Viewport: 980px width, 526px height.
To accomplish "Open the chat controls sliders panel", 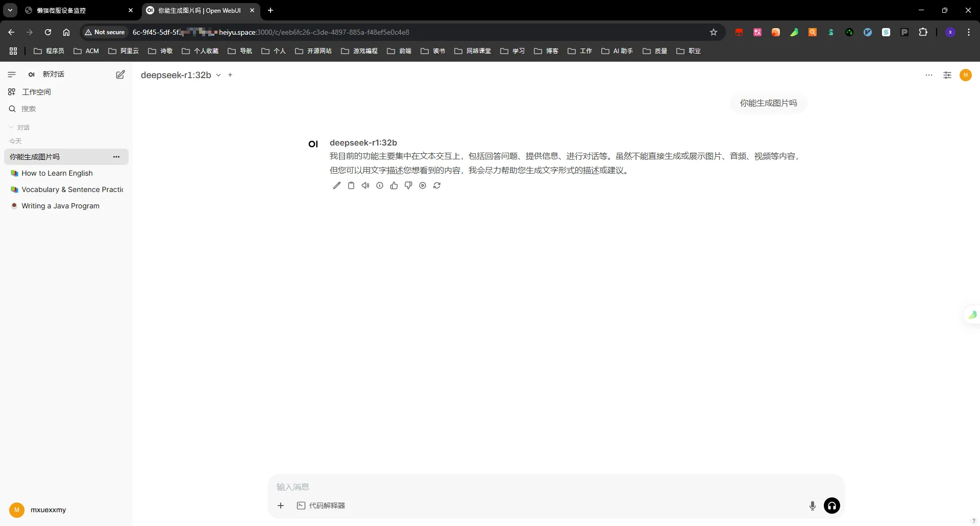I will coord(947,75).
